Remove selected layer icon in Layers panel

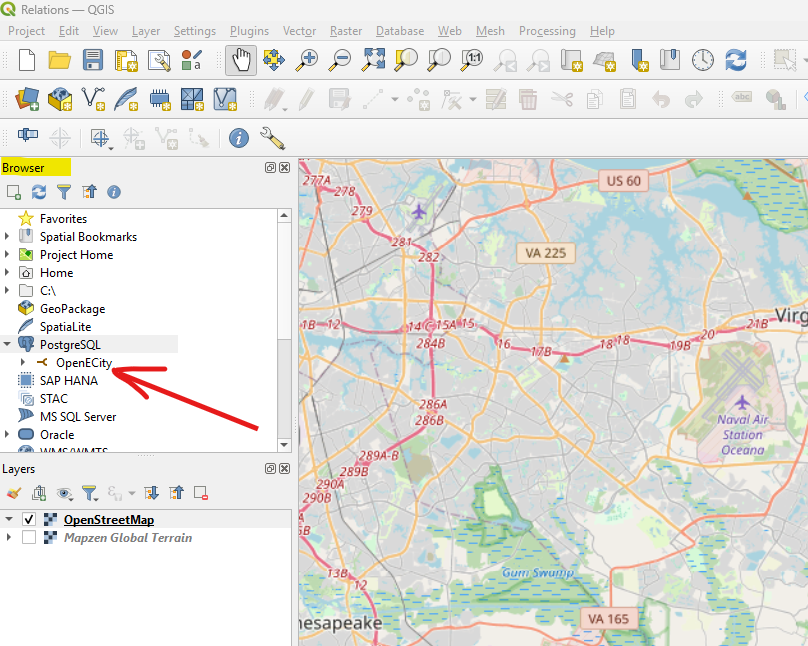click(x=201, y=494)
